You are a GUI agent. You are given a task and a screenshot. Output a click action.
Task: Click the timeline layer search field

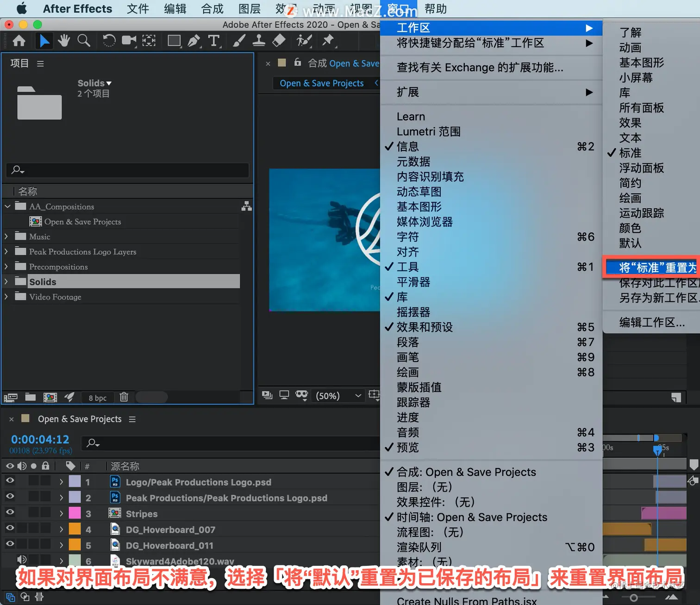pos(231,443)
